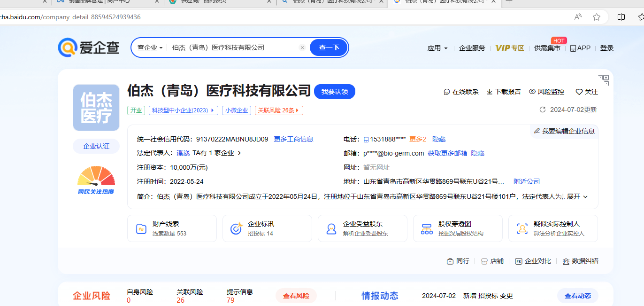This screenshot has width=644, height=306.
Task: Click the browser address bar URL
Action: pos(70,17)
